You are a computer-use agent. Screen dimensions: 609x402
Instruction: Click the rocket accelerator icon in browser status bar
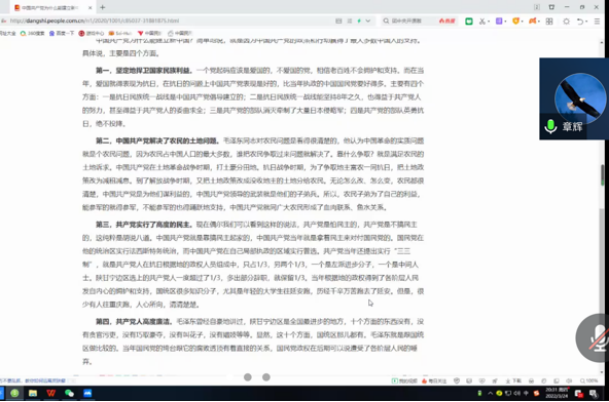pyautogui.click(x=495, y=381)
